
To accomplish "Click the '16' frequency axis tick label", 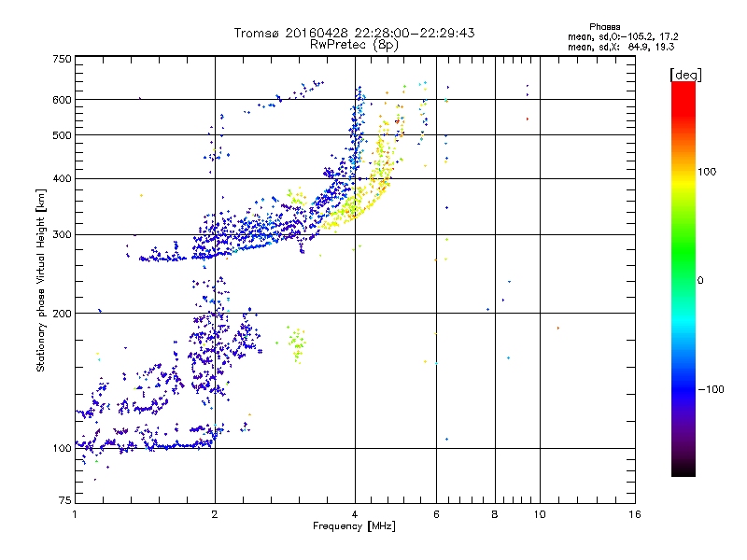I will [635, 514].
